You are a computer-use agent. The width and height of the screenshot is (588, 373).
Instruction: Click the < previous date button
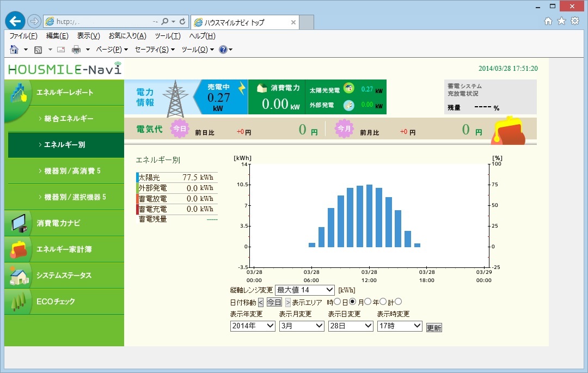point(261,302)
